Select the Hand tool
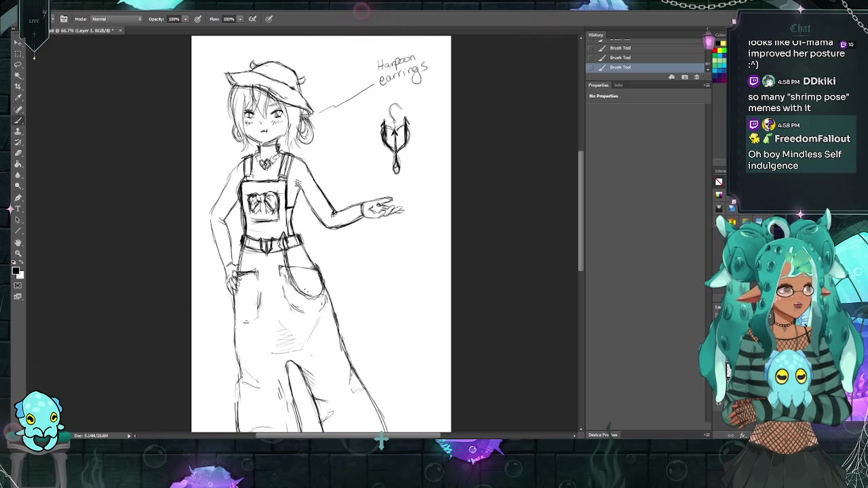Image resolution: width=868 pixels, height=488 pixels. tap(18, 242)
